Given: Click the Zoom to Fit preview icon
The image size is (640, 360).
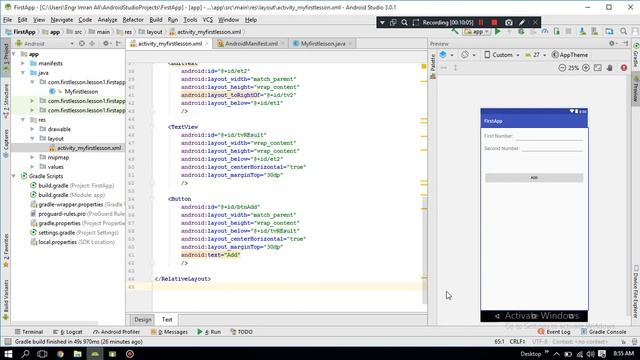Looking at the screenshot, I should [x=598, y=68].
